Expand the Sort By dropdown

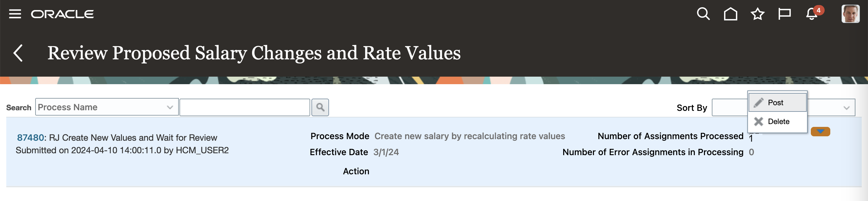coord(846,108)
